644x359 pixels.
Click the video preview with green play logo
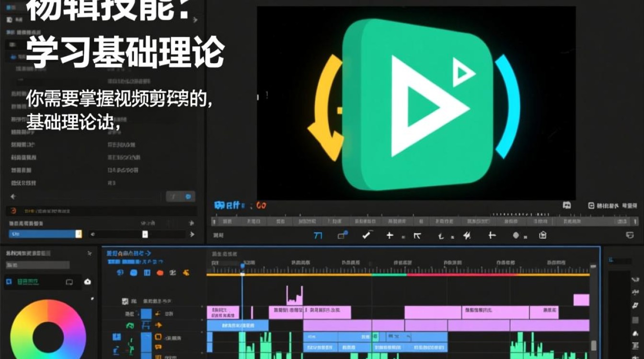[416, 103]
